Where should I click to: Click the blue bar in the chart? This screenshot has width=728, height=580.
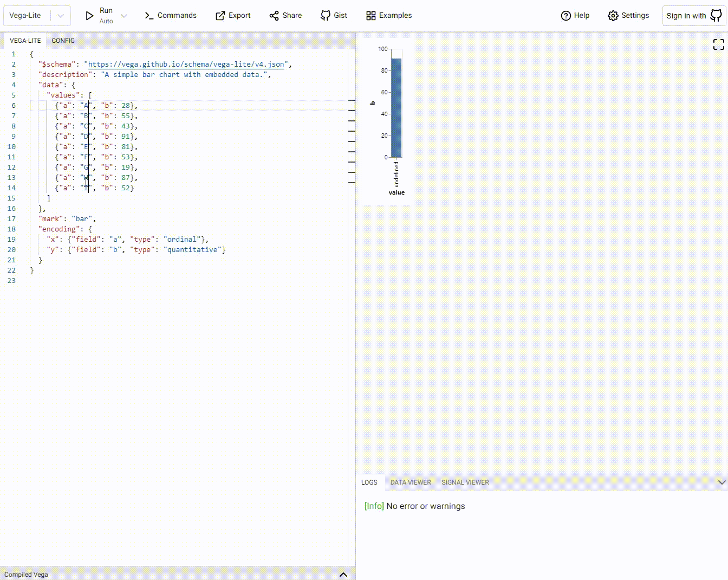(x=396, y=108)
